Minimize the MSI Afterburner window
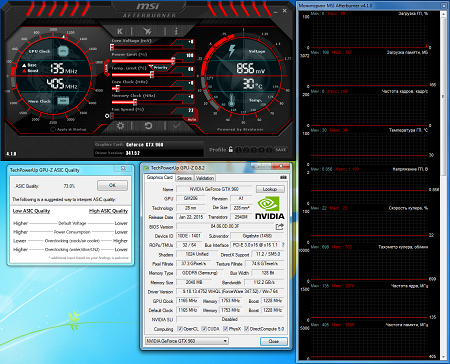Screen dimensions: 450x364 coord(276,11)
